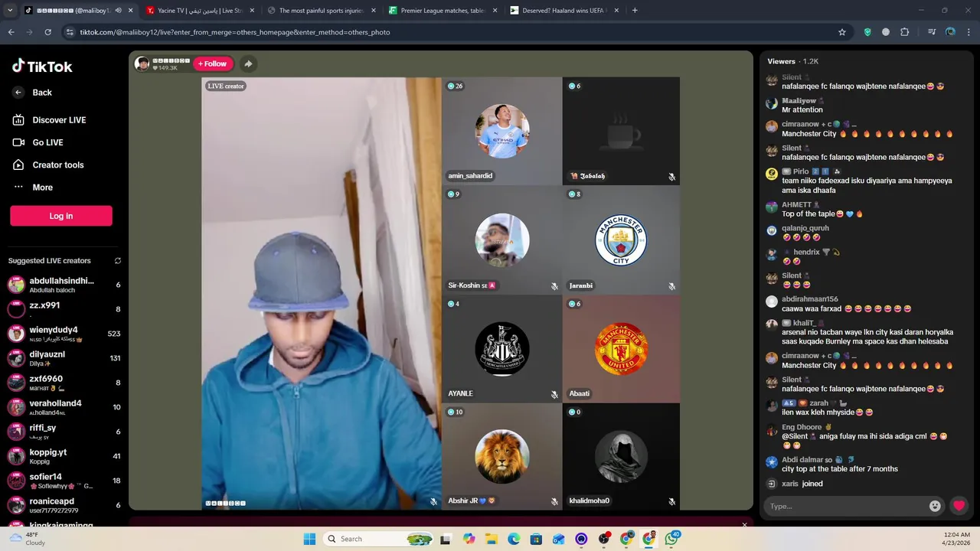
Task: Open AYANLE's Newcastle crest avatar
Action: click(x=502, y=349)
